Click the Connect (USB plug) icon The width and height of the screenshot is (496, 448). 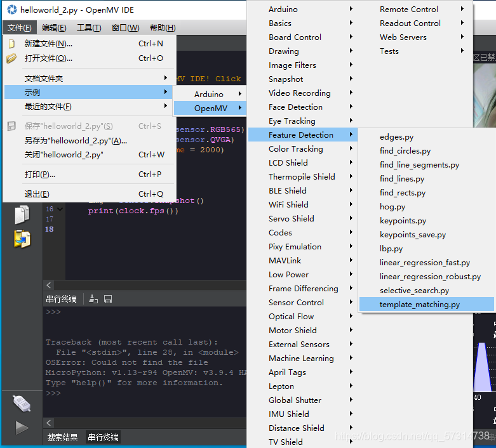click(x=22, y=402)
